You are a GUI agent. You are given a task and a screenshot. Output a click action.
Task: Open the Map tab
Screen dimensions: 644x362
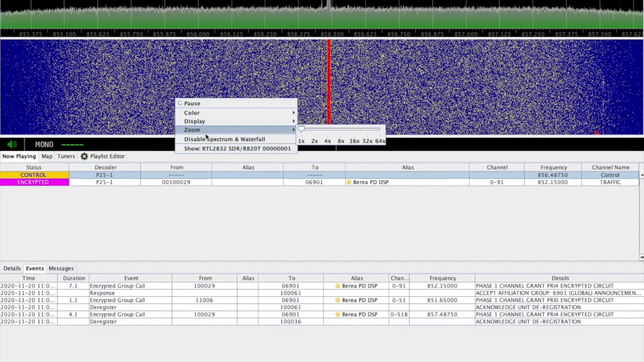pos(47,156)
